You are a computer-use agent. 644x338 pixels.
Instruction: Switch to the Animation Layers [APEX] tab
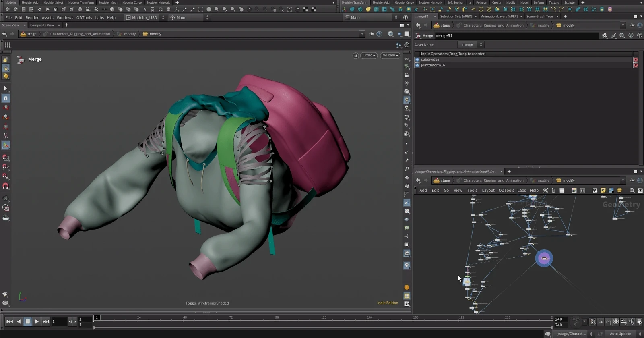point(499,17)
